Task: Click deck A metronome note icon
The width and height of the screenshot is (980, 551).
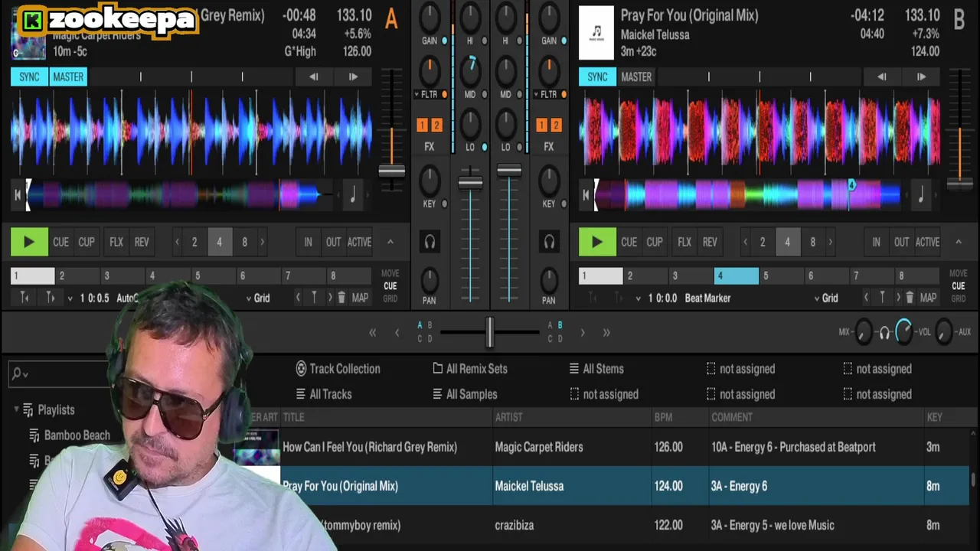Action: click(x=352, y=195)
